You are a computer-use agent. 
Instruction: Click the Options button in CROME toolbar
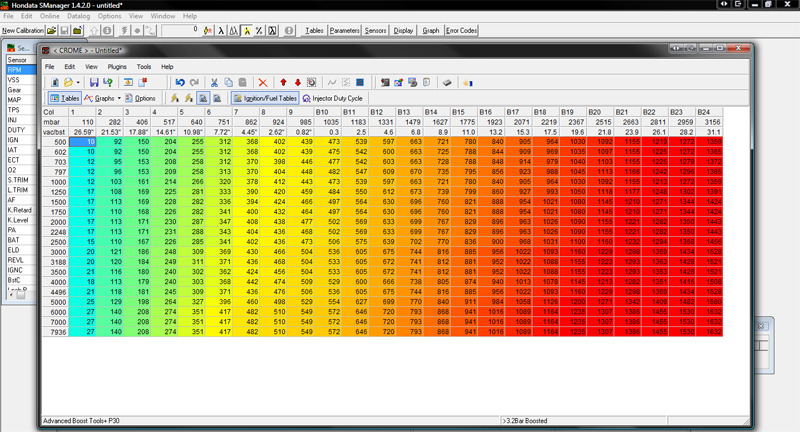click(140, 99)
